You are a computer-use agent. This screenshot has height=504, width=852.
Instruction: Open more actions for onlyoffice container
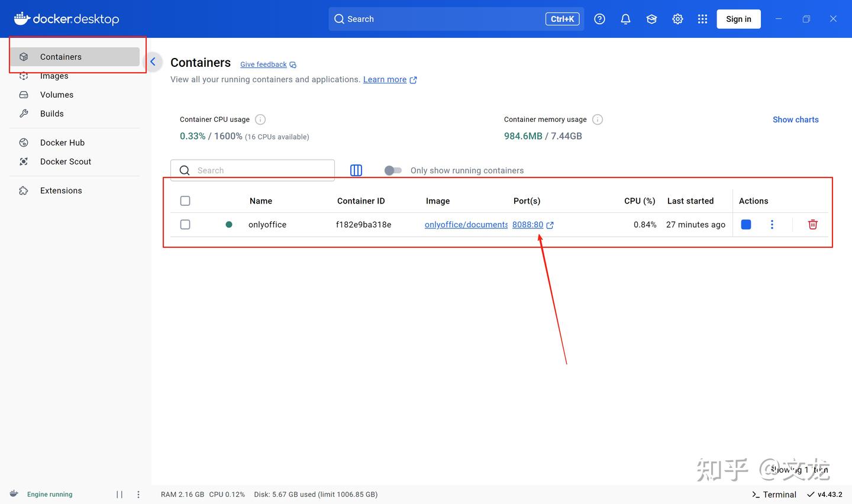coord(772,224)
